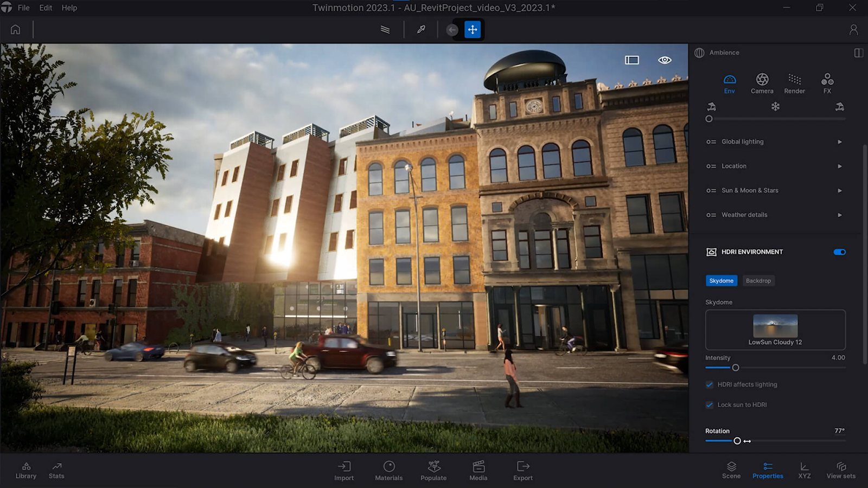Click the summer season icon on the left
The height and width of the screenshot is (488, 868).
tap(711, 106)
